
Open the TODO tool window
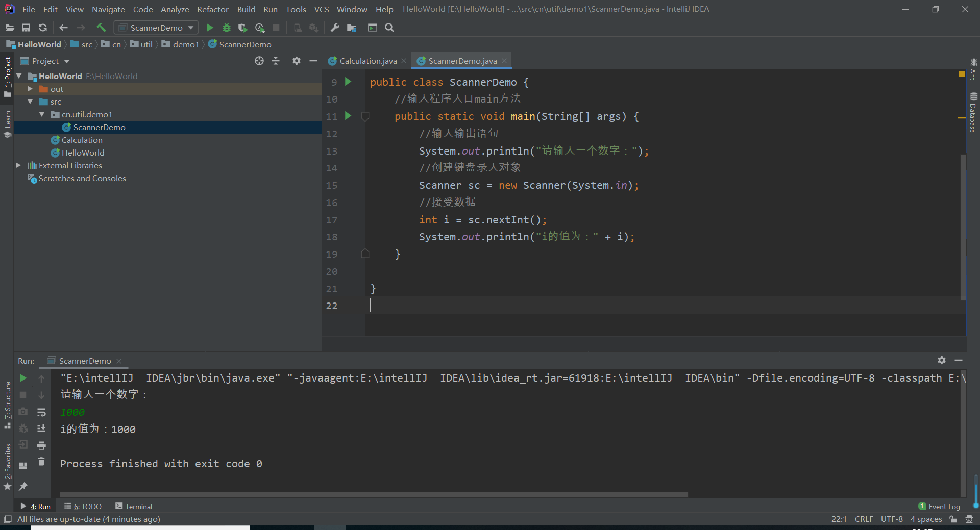click(83, 507)
